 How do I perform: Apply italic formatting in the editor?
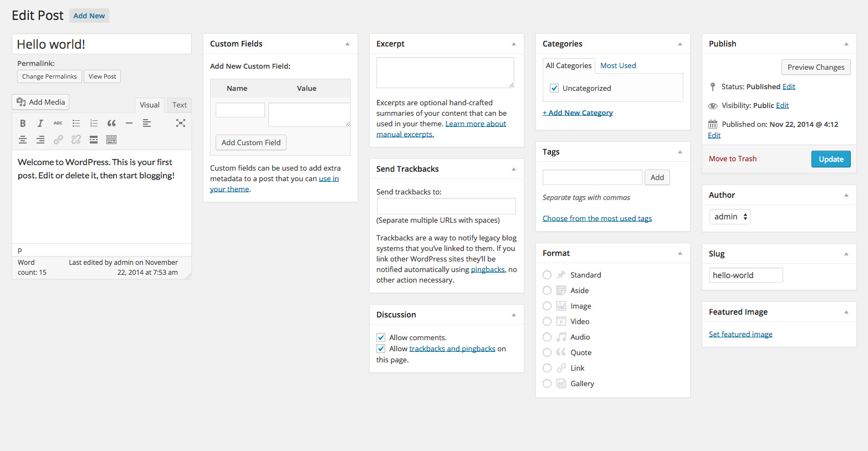tap(40, 123)
